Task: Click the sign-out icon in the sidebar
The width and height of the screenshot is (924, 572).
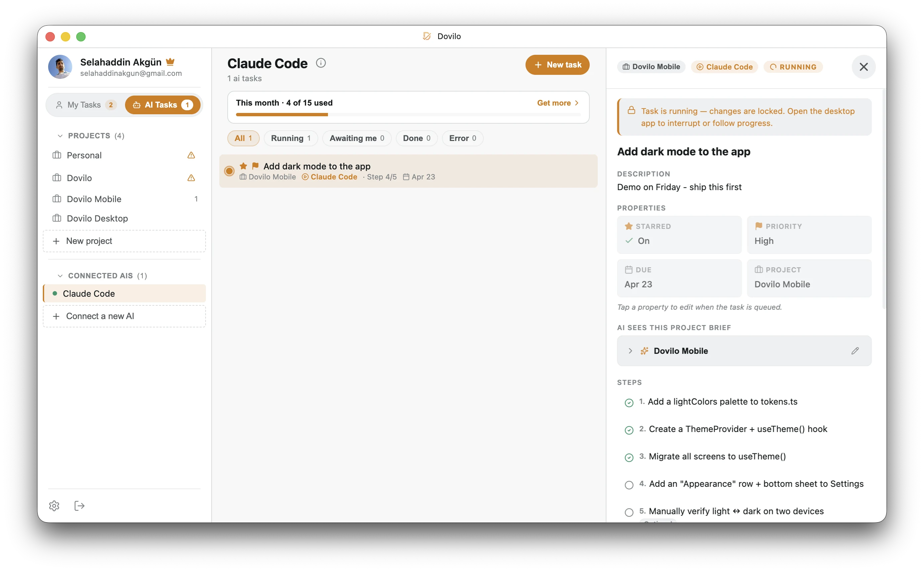Action: 80,506
